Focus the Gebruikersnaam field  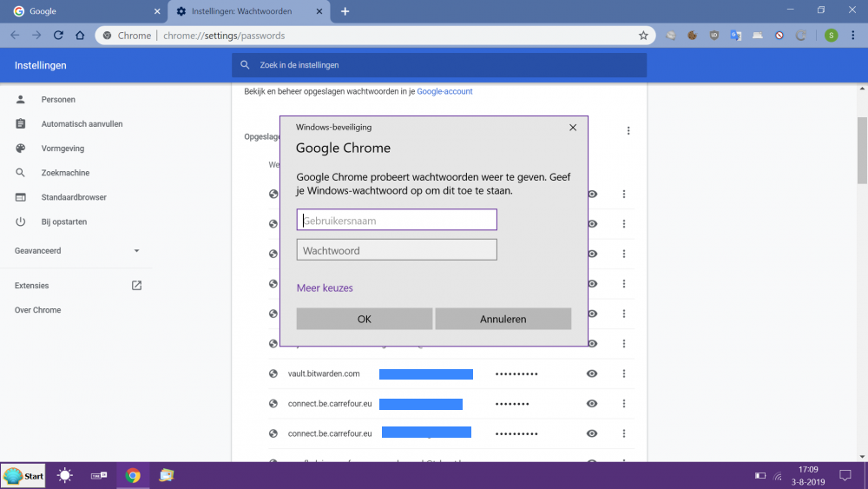pyautogui.click(x=397, y=220)
